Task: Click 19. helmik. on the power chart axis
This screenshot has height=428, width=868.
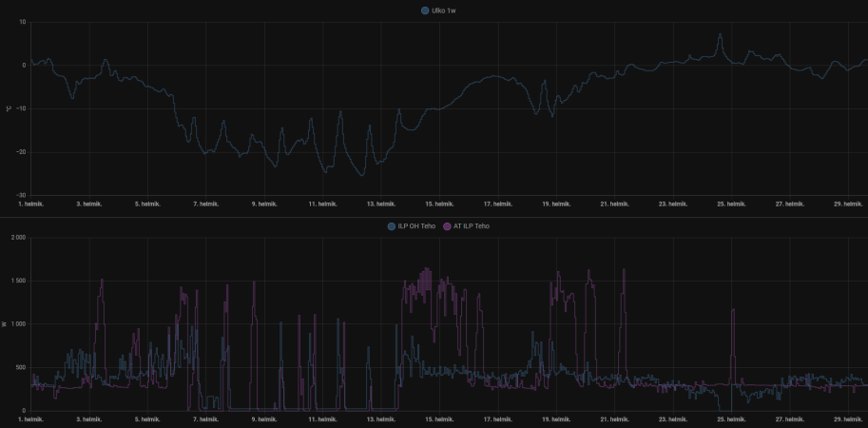Action: (557, 418)
